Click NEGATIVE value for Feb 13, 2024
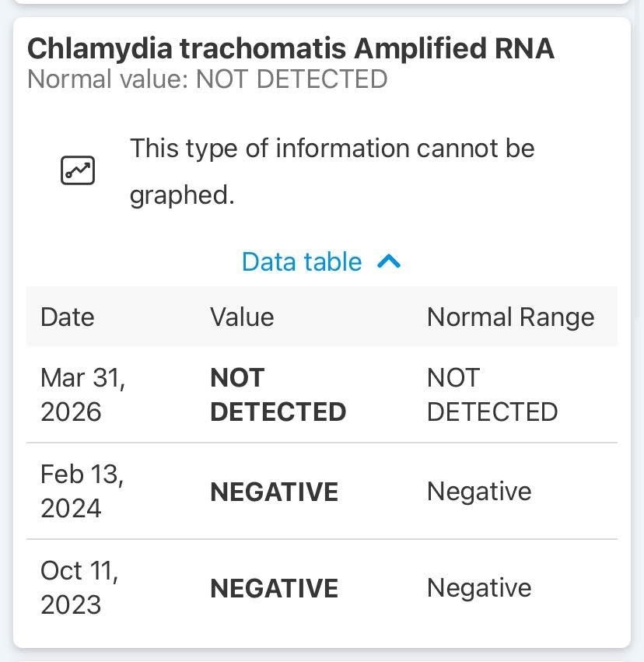Viewport: 644px width, 662px height. pos(274,492)
